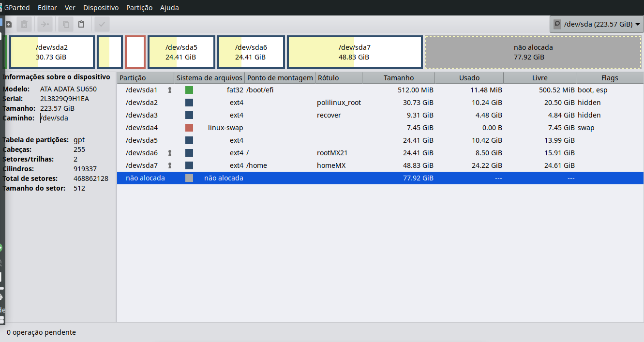Image resolution: width=644 pixels, height=342 pixels.
Task: Sort by the Livre column header
Action: [x=539, y=78]
